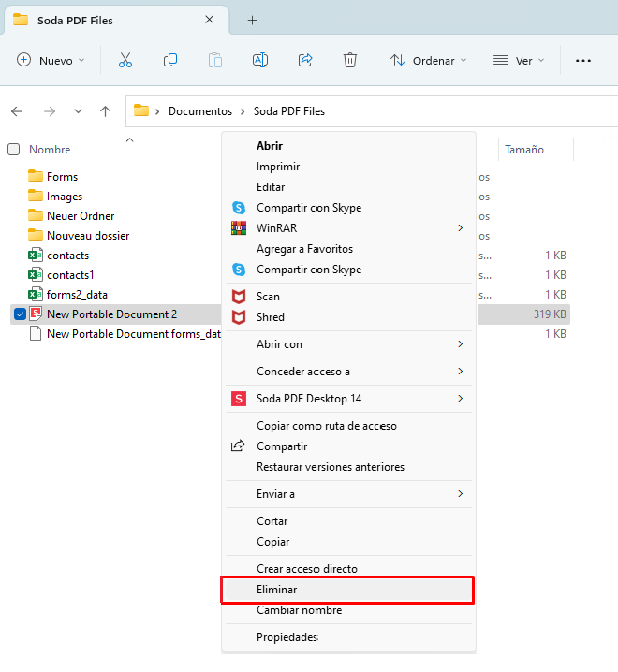Choose Cambiar nombre option
This screenshot has height=672, width=618.
tap(348, 610)
